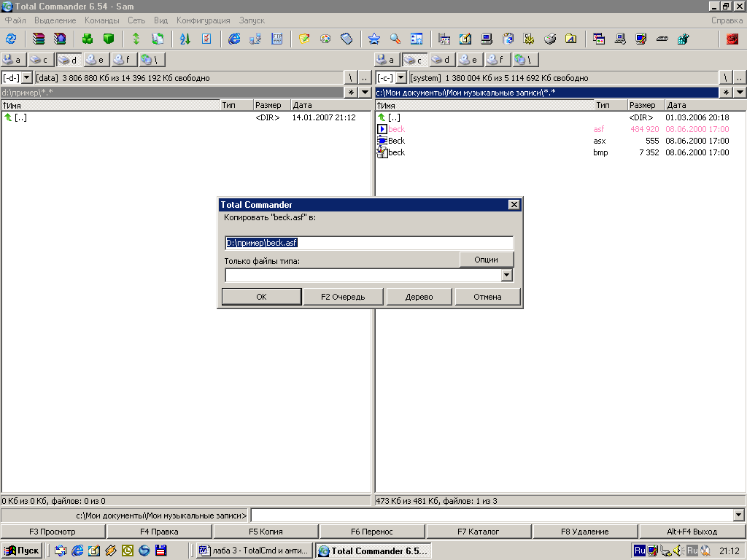Select Beck asx file in right panel

[x=560, y=141]
